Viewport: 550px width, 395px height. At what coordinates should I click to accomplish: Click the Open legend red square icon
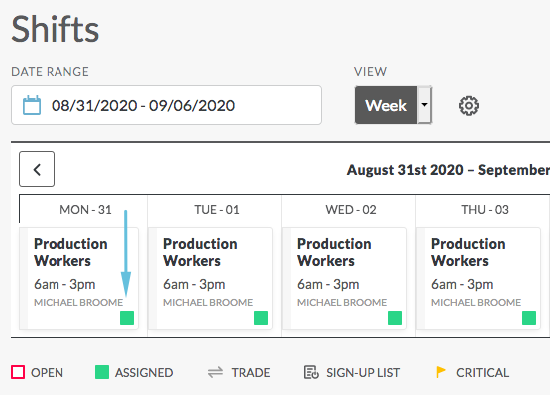[18, 372]
